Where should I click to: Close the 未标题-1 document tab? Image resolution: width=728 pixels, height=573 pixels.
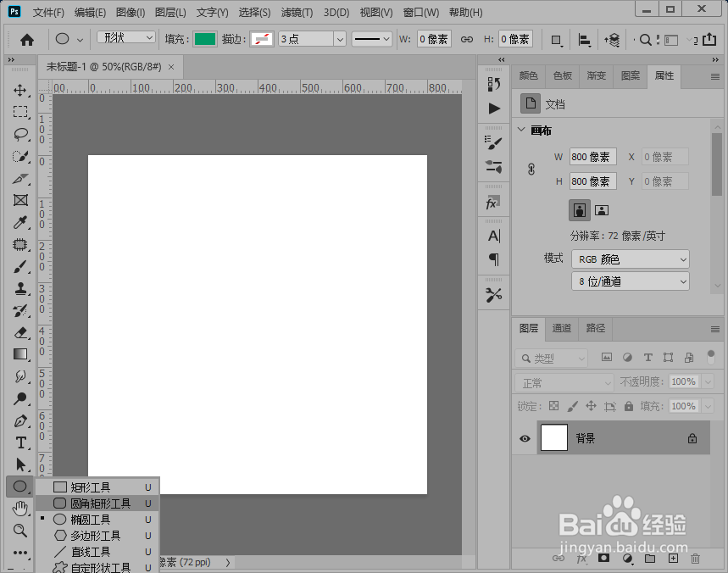pos(171,67)
